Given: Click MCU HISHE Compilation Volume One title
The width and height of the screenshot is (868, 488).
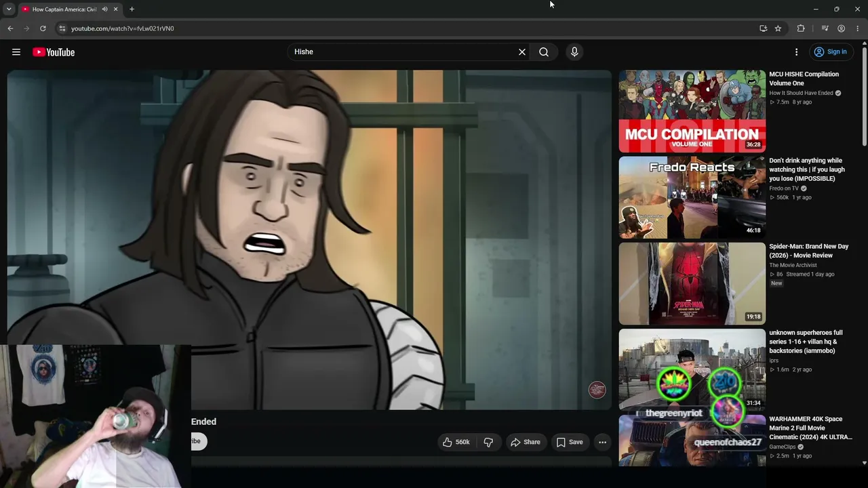Looking at the screenshot, I should (x=804, y=79).
